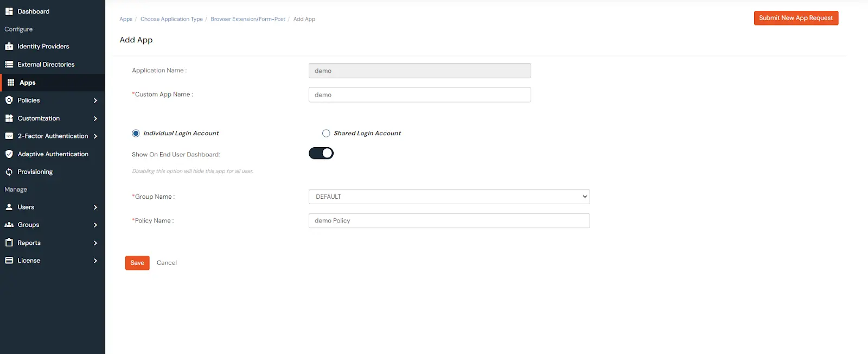The height and width of the screenshot is (354, 868).
Task: Click the Reports label in sidebar
Action: pyautogui.click(x=29, y=243)
